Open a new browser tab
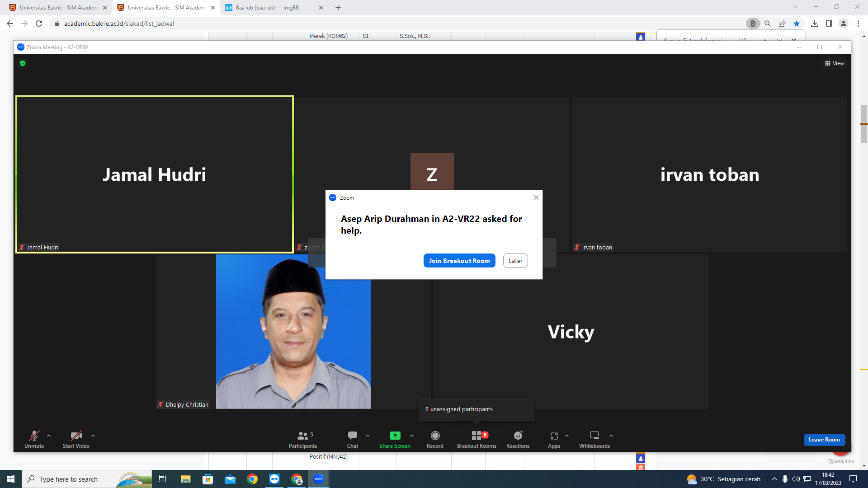The width and height of the screenshot is (868, 488). pos(338,8)
